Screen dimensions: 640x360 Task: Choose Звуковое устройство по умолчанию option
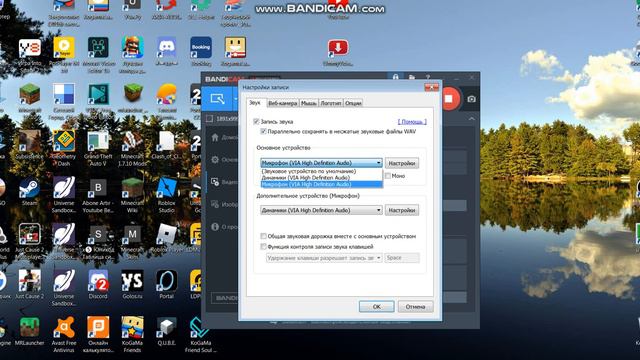[322, 171]
